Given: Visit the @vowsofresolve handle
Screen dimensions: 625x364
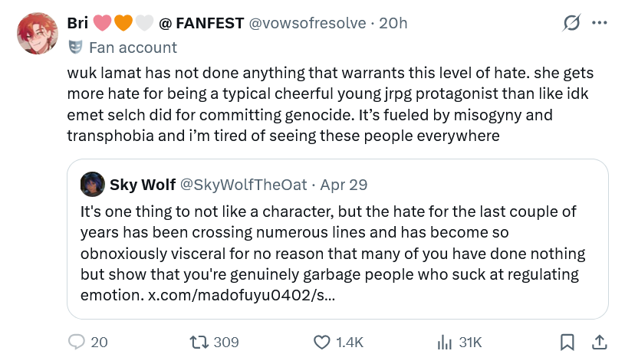Looking at the screenshot, I should pyautogui.click(x=308, y=23).
